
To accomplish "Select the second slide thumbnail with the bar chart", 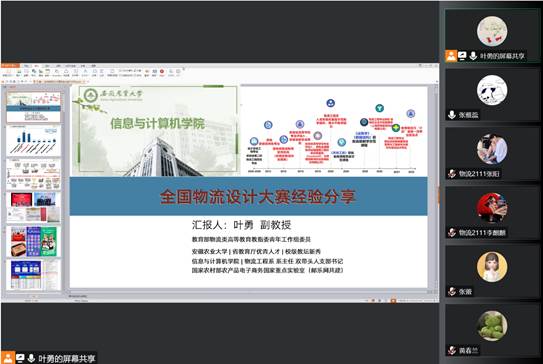I will click(34, 141).
